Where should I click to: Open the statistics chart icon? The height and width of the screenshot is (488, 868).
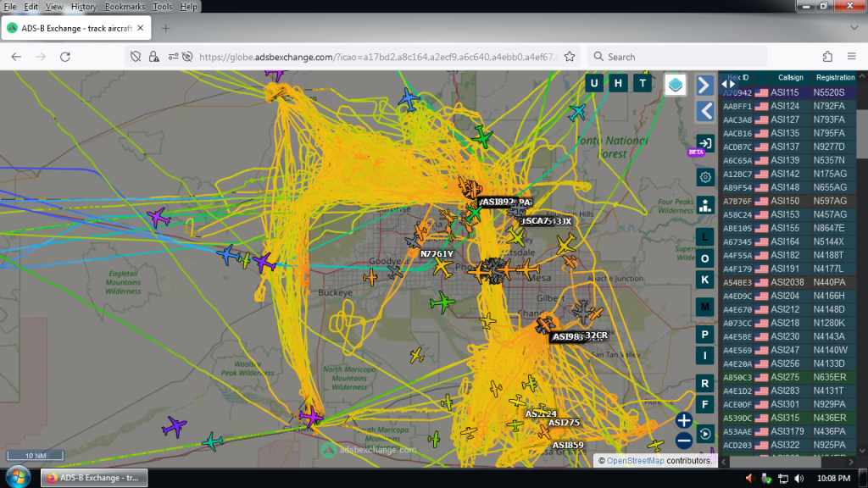[x=704, y=206]
